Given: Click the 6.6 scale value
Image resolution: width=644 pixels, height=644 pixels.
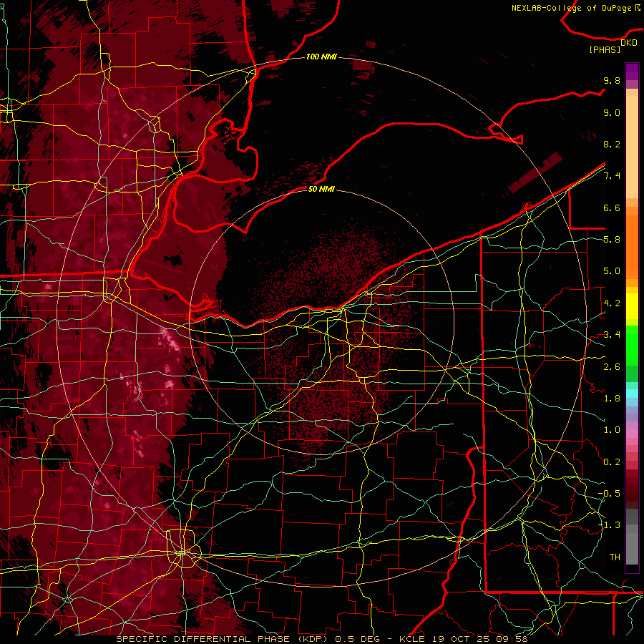Looking at the screenshot, I should tap(612, 208).
